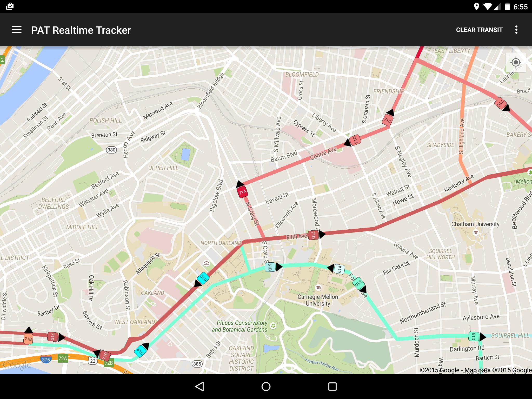The image size is (532, 399).
Task: Tap the battery icon in status bar
Action: (x=507, y=6)
